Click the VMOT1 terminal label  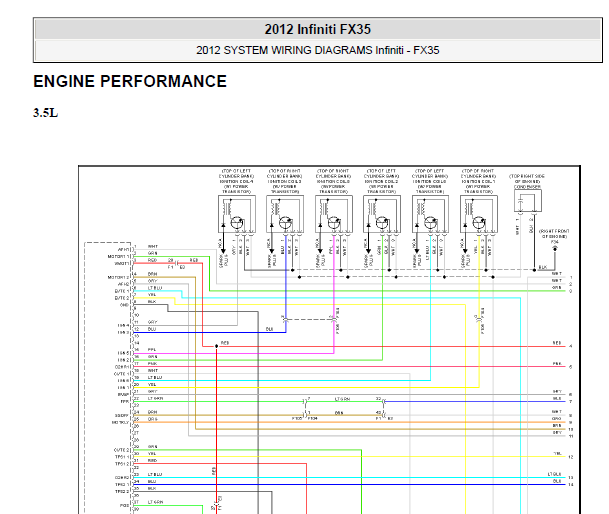pyautogui.click(x=122, y=263)
